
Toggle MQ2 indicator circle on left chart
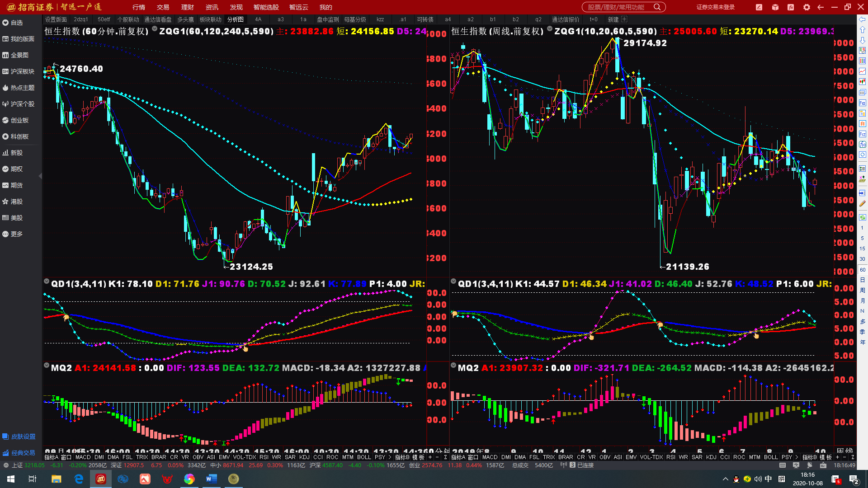pyautogui.click(x=47, y=366)
